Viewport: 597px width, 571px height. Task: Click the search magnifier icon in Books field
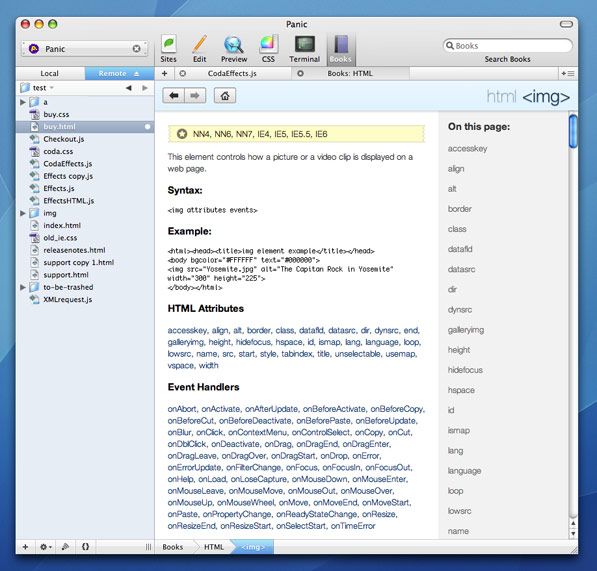click(x=450, y=46)
